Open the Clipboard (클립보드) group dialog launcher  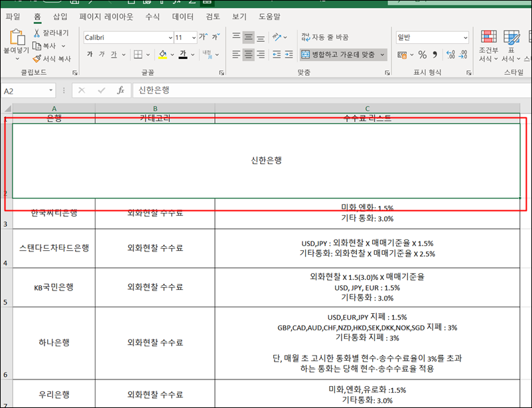[75, 72]
